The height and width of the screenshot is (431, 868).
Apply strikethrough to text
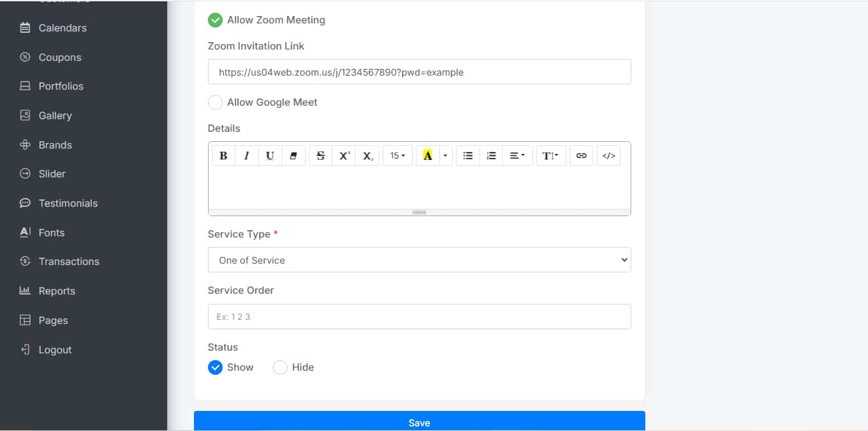[x=320, y=156]
